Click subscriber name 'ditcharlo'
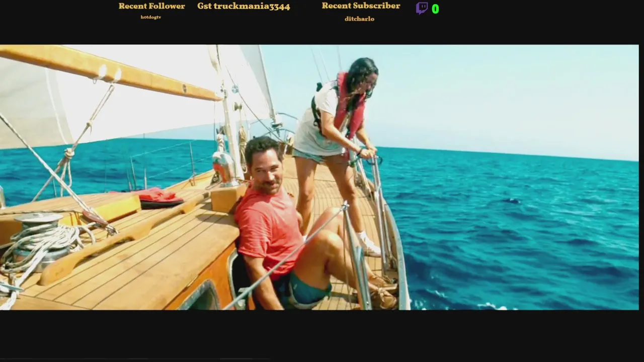 (x=359, y=19)
